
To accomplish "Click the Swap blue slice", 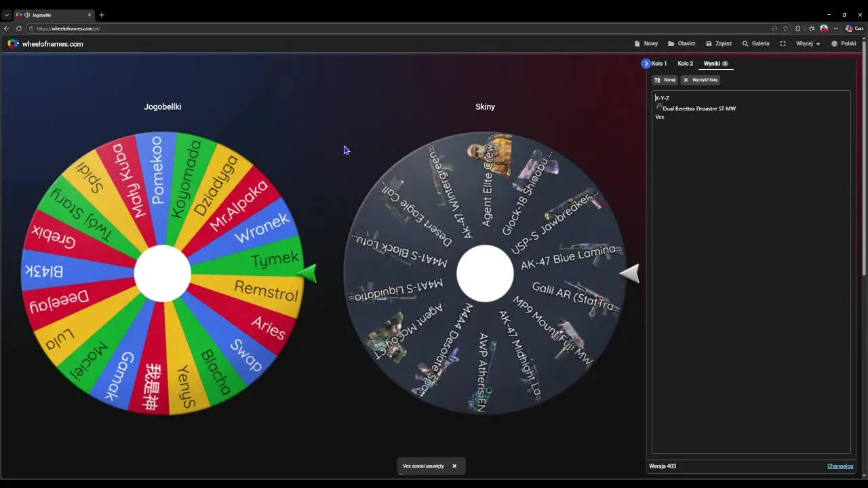I will pos(246,355).
